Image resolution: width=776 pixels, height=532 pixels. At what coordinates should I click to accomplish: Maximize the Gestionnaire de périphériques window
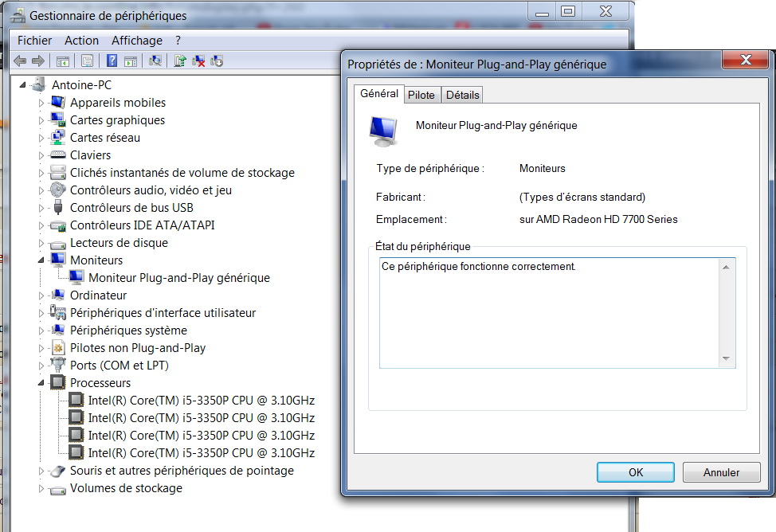[568, 11]
